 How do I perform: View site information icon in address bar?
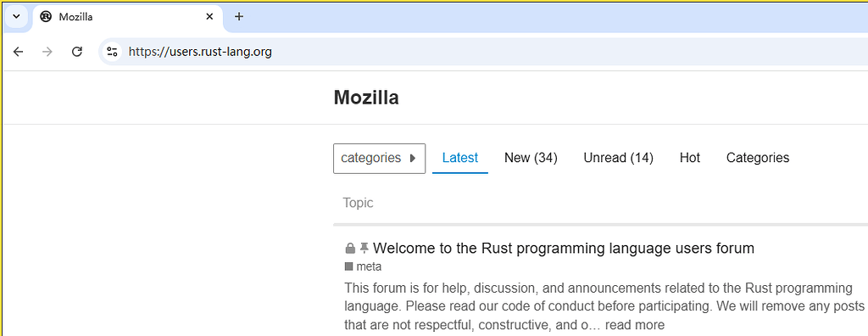click(112, 52)
